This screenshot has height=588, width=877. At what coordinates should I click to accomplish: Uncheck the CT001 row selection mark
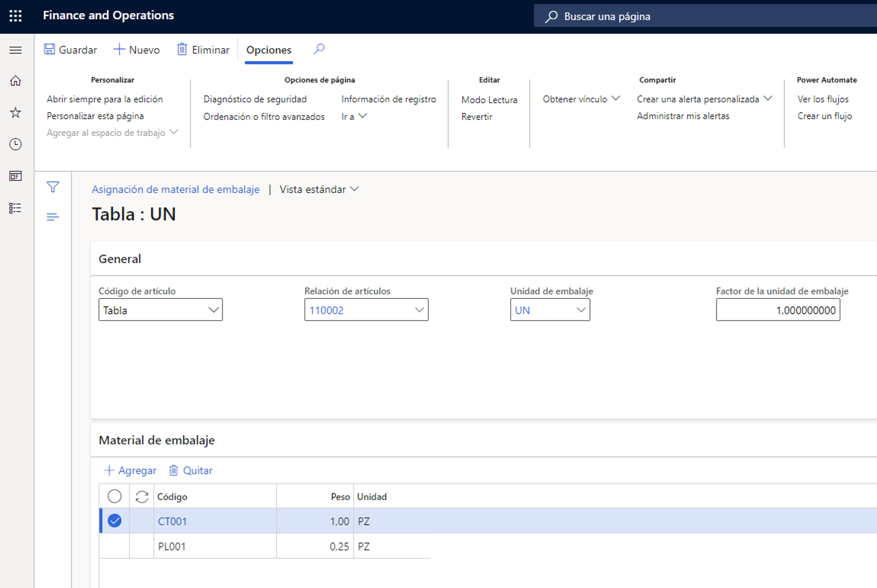point(115,521)
